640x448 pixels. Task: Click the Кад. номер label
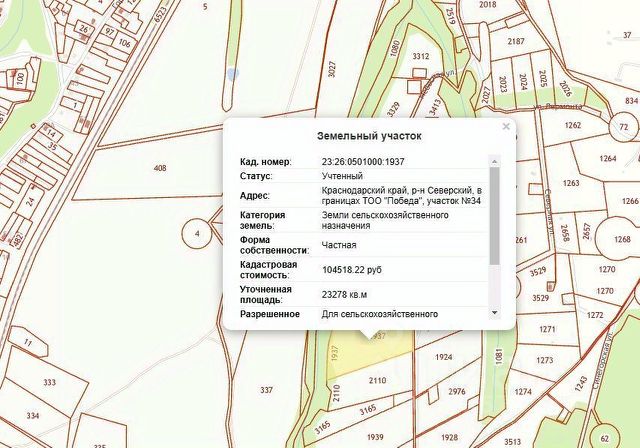266,162
